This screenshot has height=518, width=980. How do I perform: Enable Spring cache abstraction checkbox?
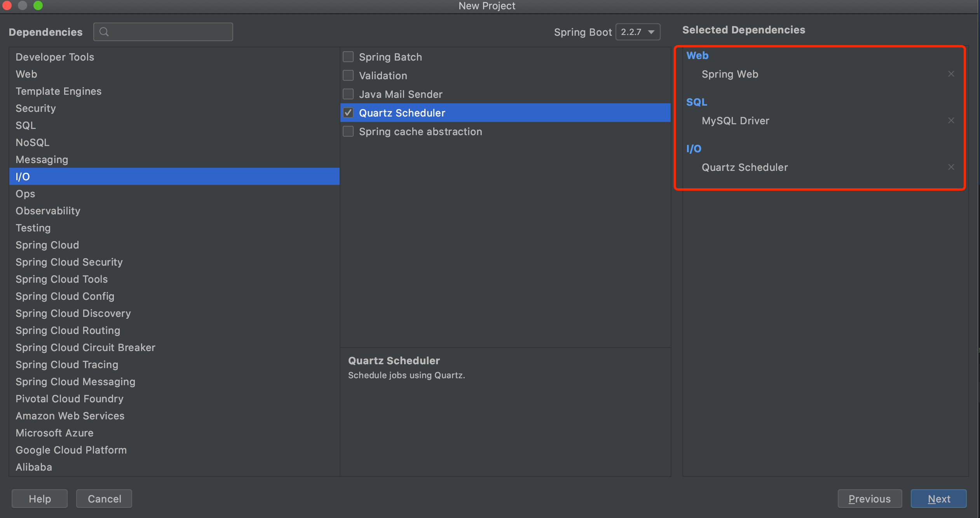click(x=348, y=131)
